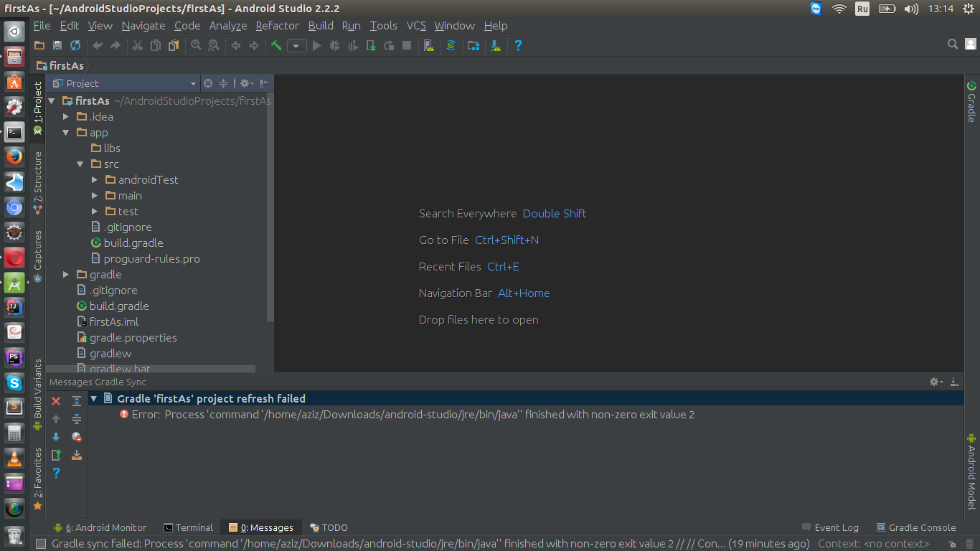Viewport: 980px width, 551px height.
Task: Toggle the Android Model side tab
Action: coord(971,471)
